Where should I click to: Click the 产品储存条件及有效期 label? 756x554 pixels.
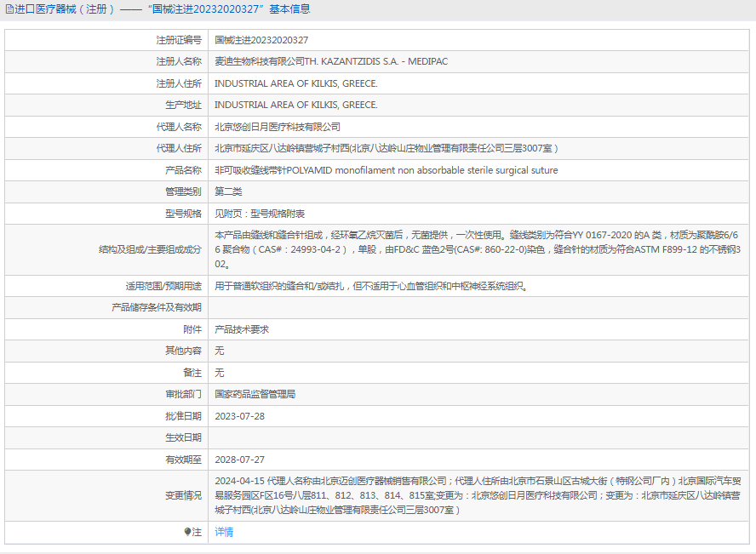coord(156,307)
